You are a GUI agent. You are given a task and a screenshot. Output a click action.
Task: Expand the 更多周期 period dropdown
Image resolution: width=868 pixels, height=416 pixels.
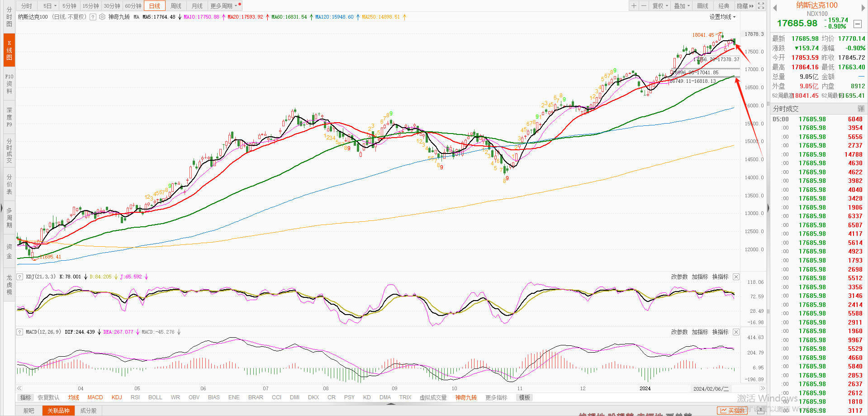coord(223,6)
